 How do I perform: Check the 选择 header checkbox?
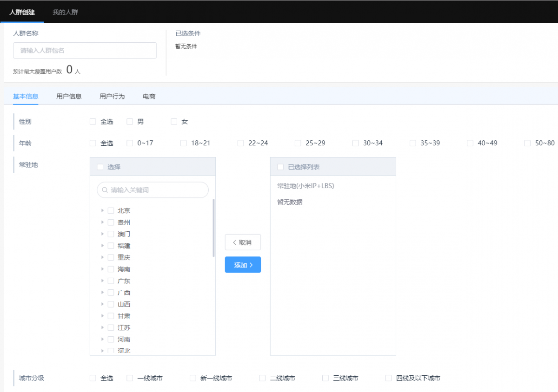point(100,167)
